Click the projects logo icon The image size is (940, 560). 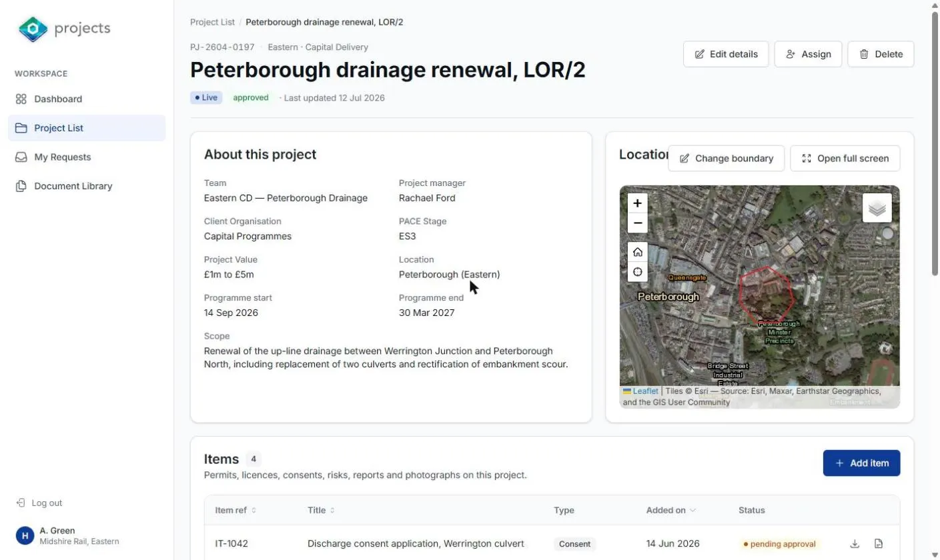[x=33, y=29]
